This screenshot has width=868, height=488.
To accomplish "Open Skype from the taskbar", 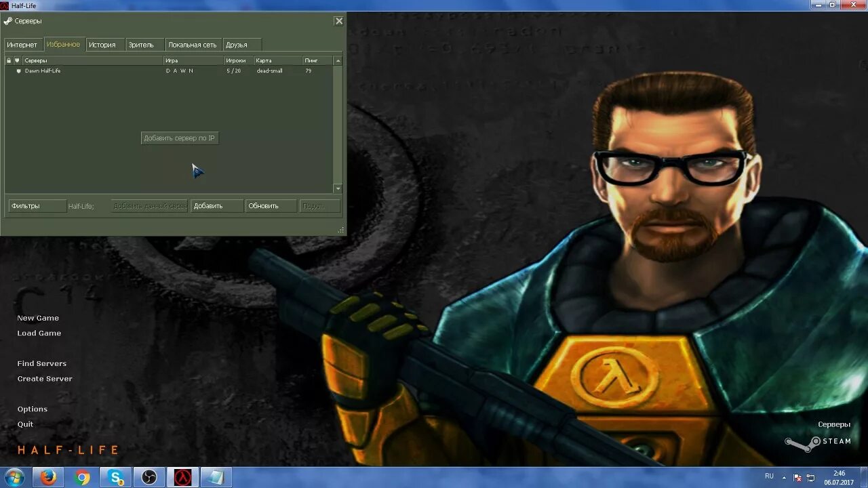I will pos(116,478).
